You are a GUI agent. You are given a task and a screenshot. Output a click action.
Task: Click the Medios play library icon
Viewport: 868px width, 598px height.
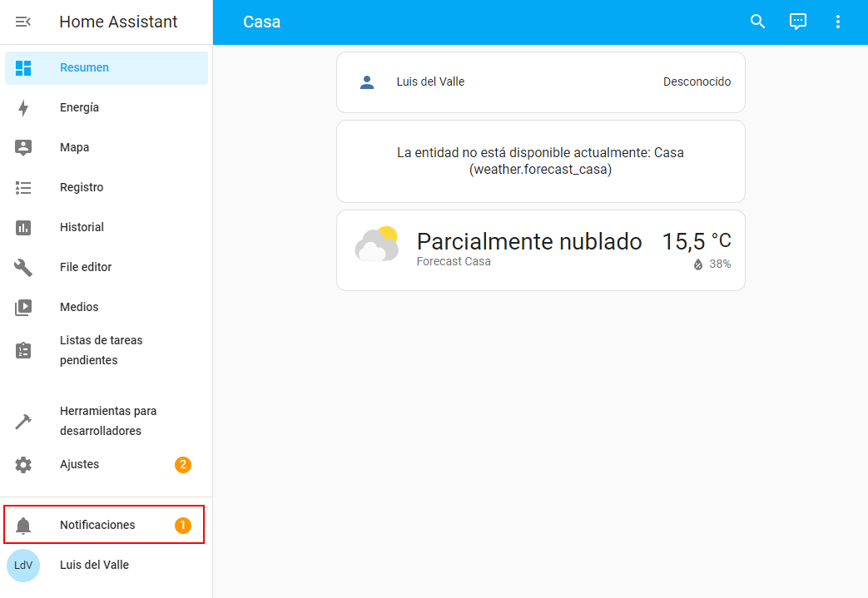[23, 307]
